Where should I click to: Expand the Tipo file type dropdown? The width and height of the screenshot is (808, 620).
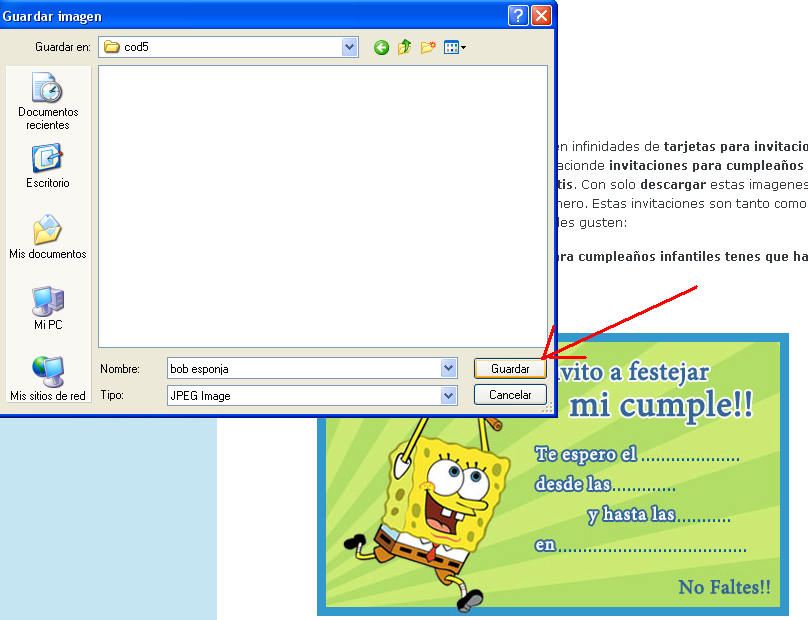(448, 395)
